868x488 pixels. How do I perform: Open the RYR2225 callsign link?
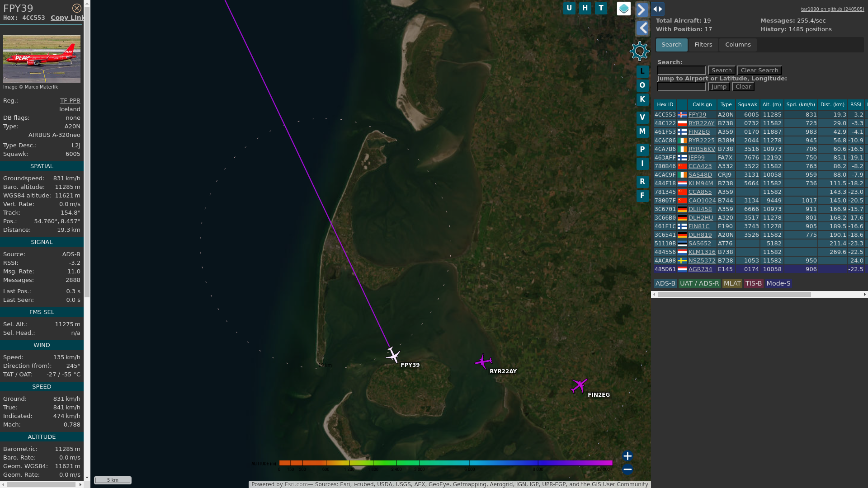click(x=701, y=141)
